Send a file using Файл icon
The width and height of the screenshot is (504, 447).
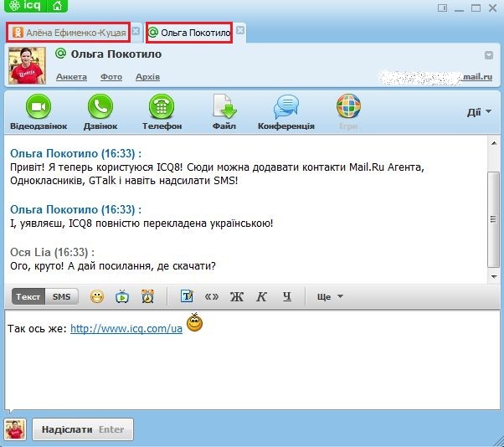click(x=224, y=107)
